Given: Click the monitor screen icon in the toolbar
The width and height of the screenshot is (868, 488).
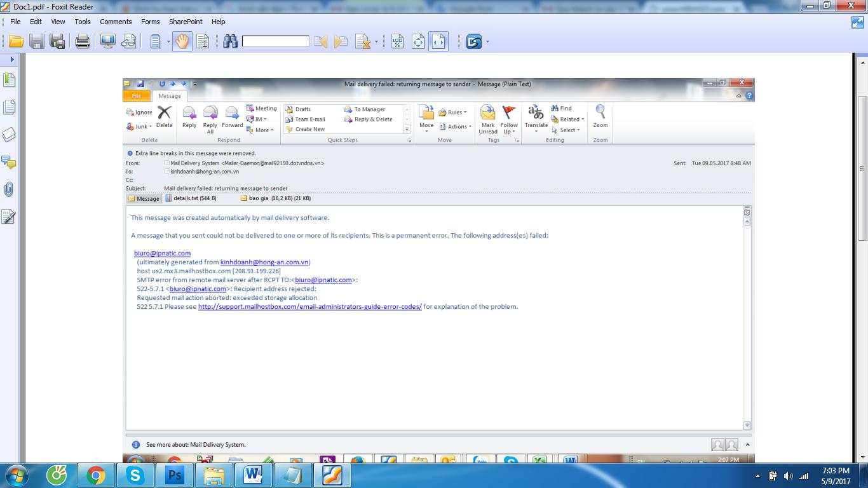Looking at the screenshot, I should pyautogui.click(x=108, y=42).
